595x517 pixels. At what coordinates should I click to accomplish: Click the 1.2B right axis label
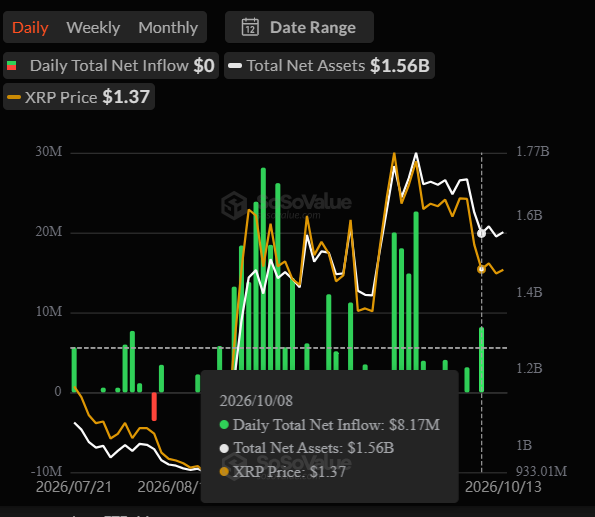[529, 368]
